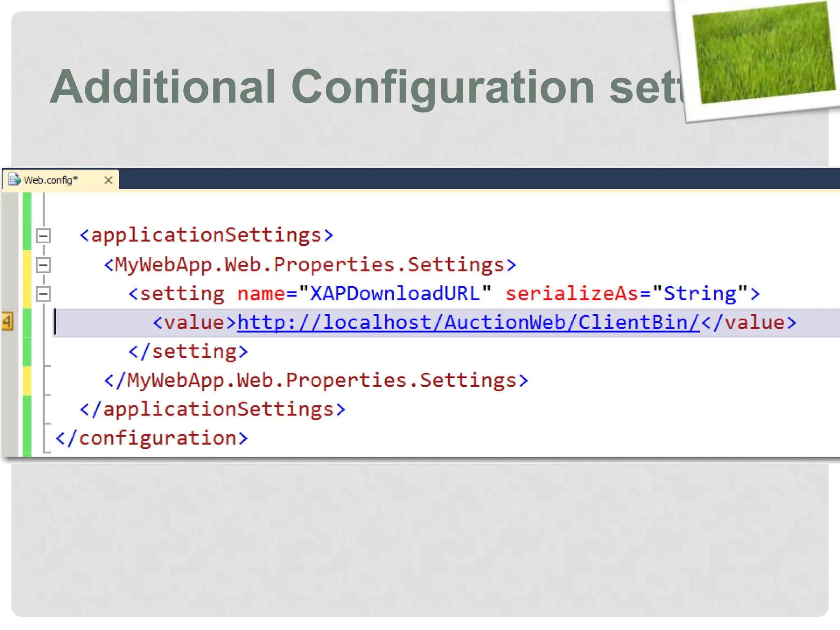Close the Web.config tab
Image resolution: width=840 pixels, height=630 pixels.
pyautogui.click(x=108, y=180)
